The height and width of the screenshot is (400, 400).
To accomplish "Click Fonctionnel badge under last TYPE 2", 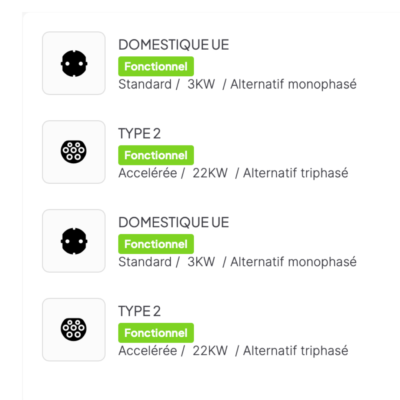I will 156,333.
